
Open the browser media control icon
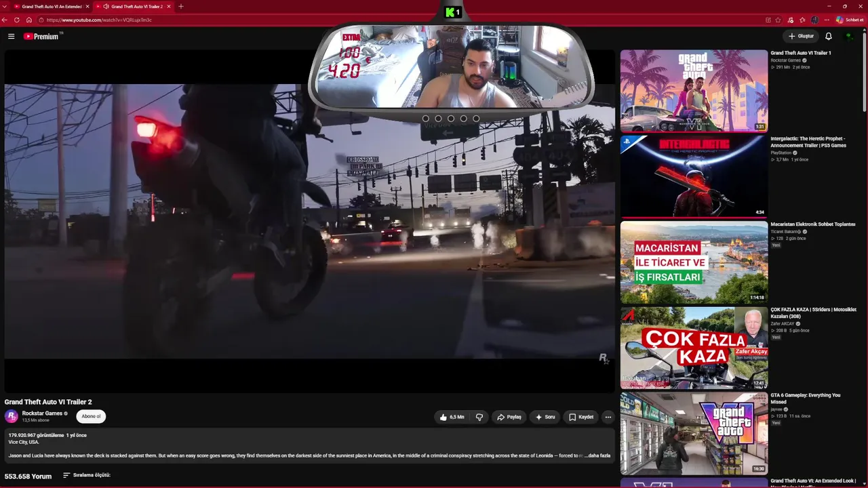791,20
